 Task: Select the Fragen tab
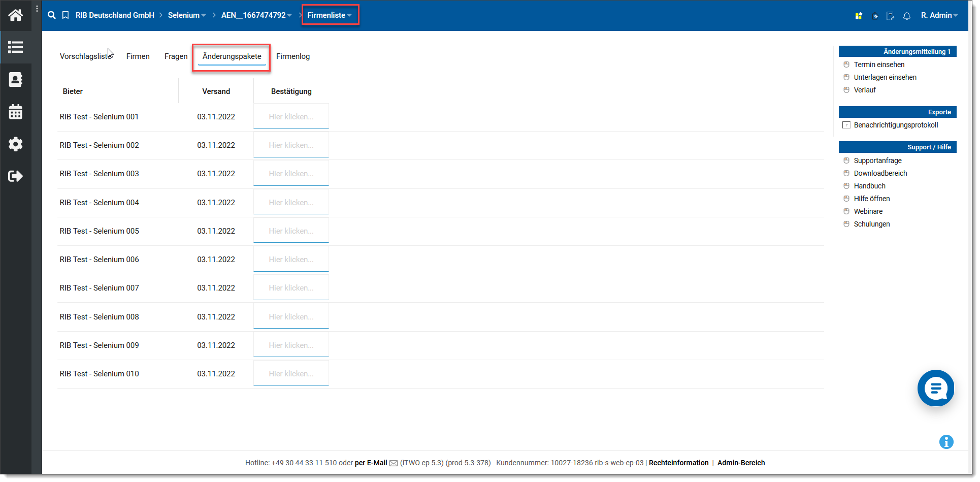pyautogui.click(x=176, y=56)
